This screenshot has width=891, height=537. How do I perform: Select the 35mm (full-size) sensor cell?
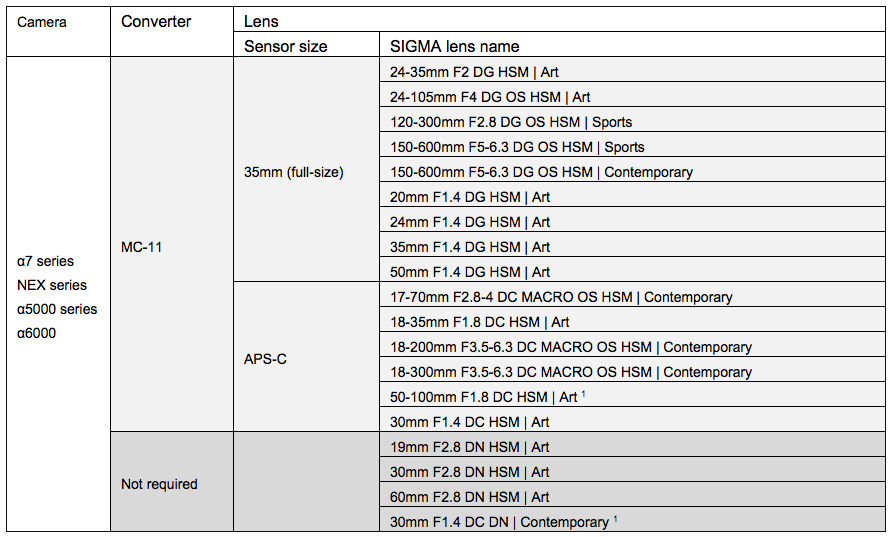294,172
